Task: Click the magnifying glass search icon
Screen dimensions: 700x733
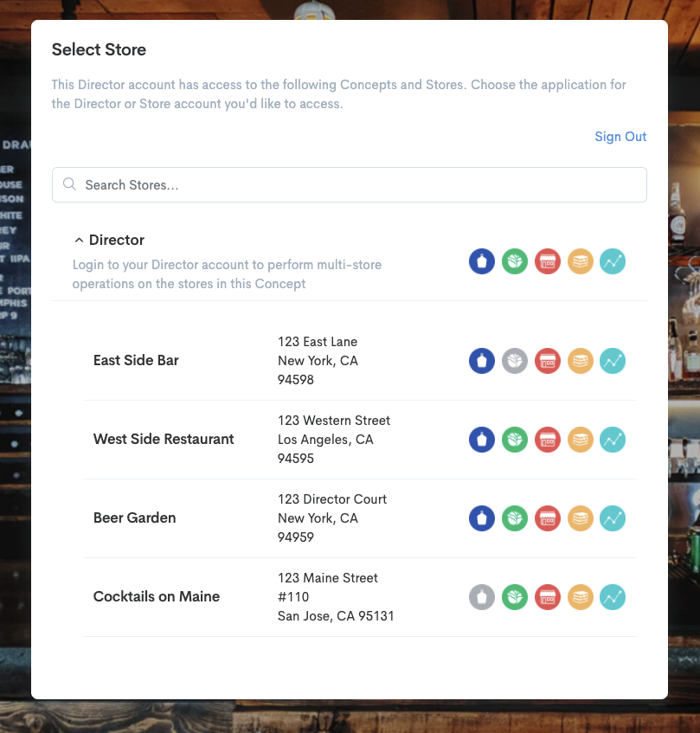Action: [x=70, y=185]
